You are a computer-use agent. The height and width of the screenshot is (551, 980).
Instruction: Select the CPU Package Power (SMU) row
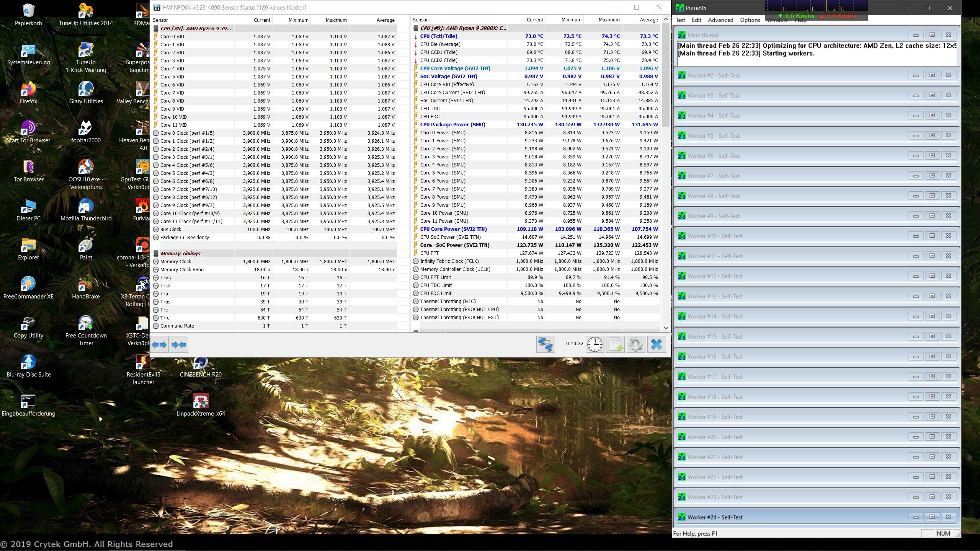pyautogui.click(x=536, y=124)
